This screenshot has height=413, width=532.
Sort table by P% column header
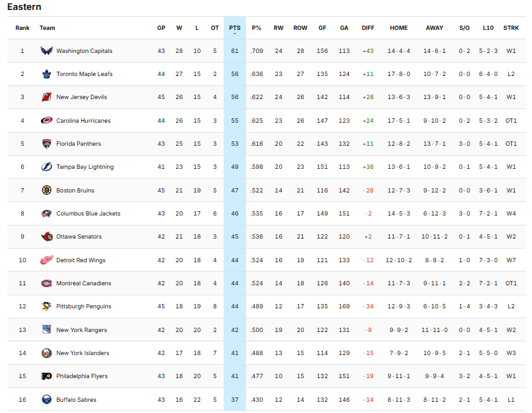(257, 28)
